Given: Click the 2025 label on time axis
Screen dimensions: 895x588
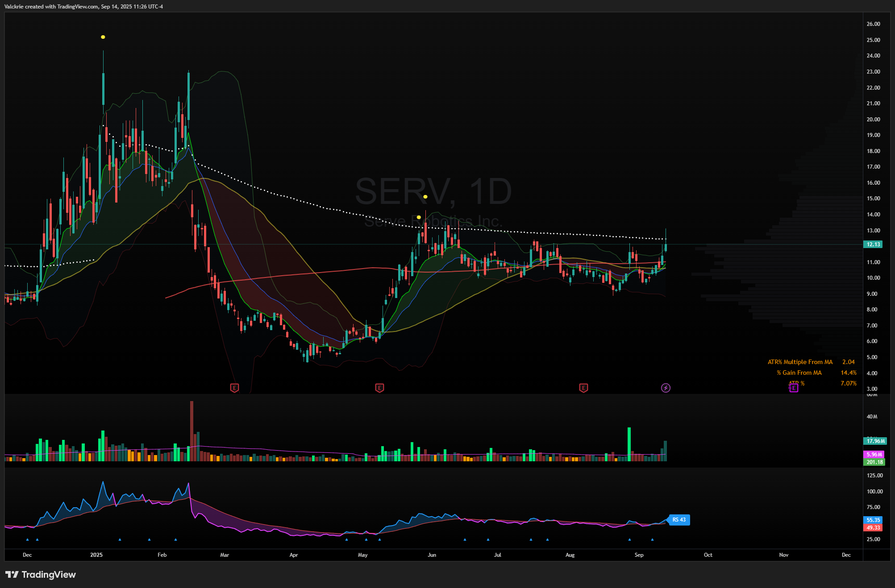Looking at the screenshot, I should pyautogui.click(x=96, y=555).
